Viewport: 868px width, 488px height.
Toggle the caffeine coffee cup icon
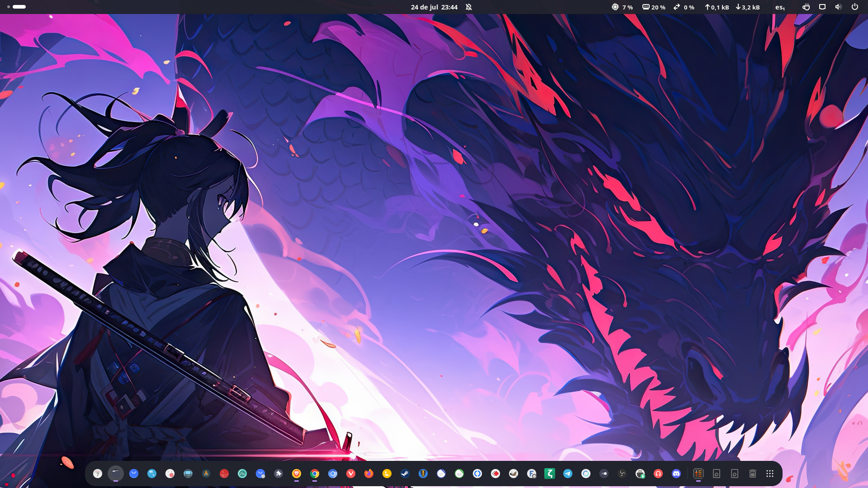click(x=806, y=7)
